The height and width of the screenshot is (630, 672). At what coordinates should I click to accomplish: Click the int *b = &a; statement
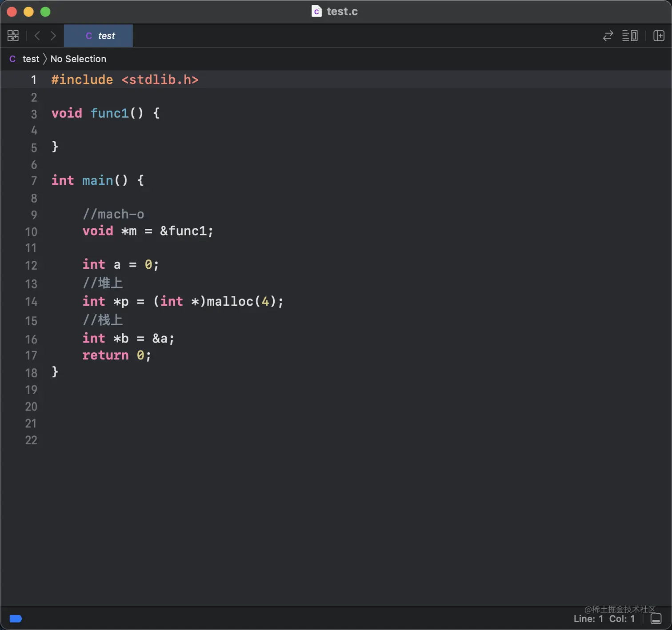coord(128,339)
